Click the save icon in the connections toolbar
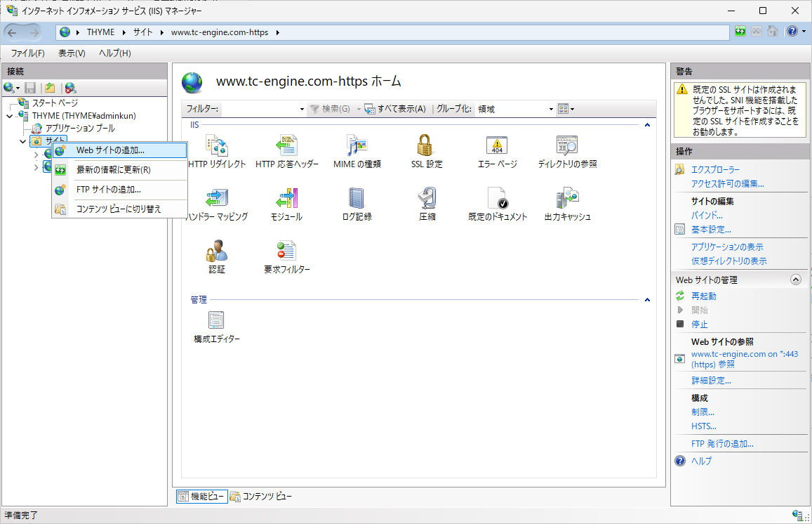 tap(30, 88)
